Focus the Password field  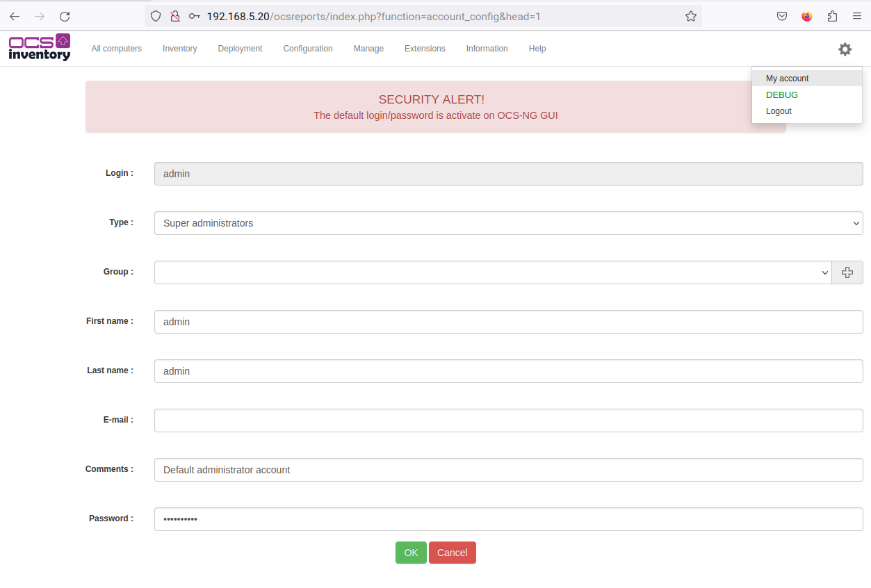coord(508,519)
